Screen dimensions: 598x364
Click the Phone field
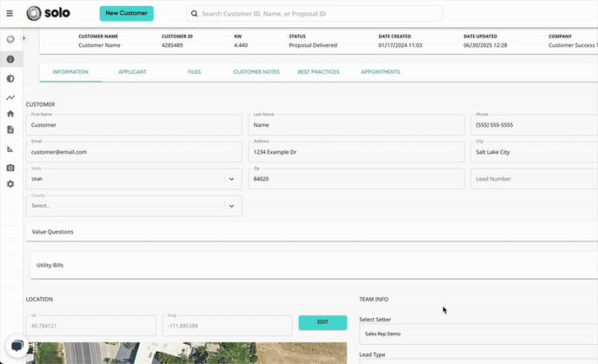[535, 124]
